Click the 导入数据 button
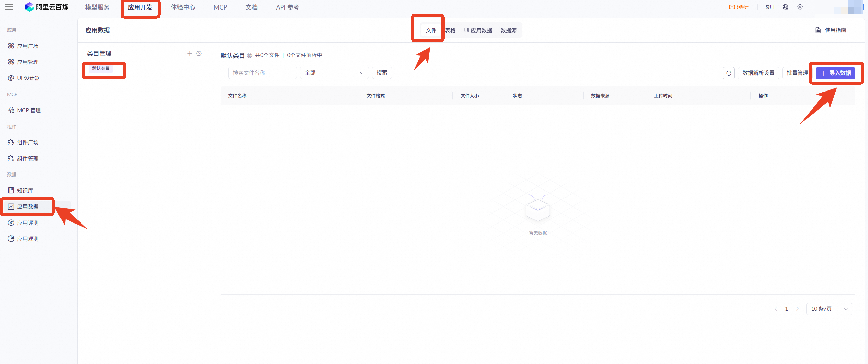 [x=836, y=73]
